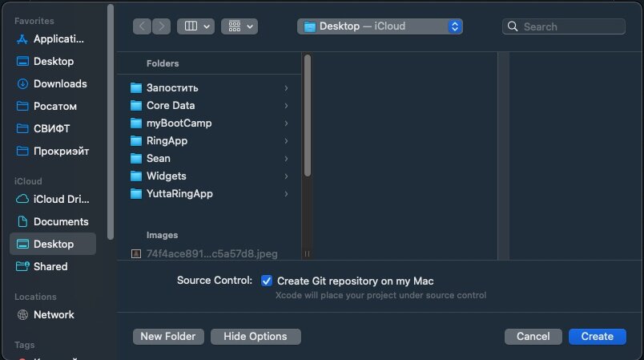Click the magnifying glass search icon
The image size is (644, 360).
[x=513, y=26]
